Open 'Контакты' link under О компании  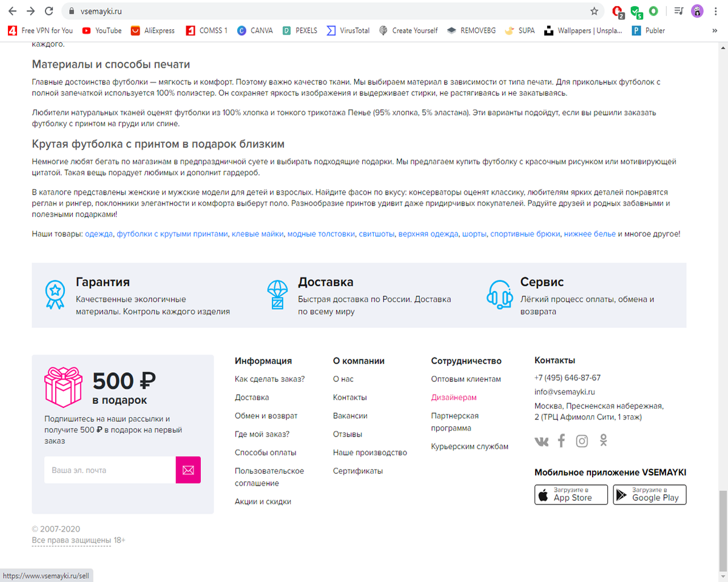coord(350,397)
